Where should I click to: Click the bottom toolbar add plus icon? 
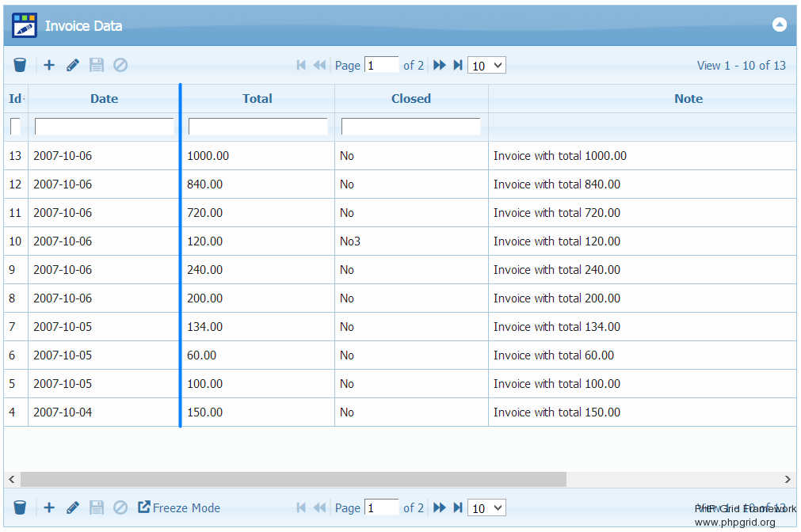tap(49, 507)
